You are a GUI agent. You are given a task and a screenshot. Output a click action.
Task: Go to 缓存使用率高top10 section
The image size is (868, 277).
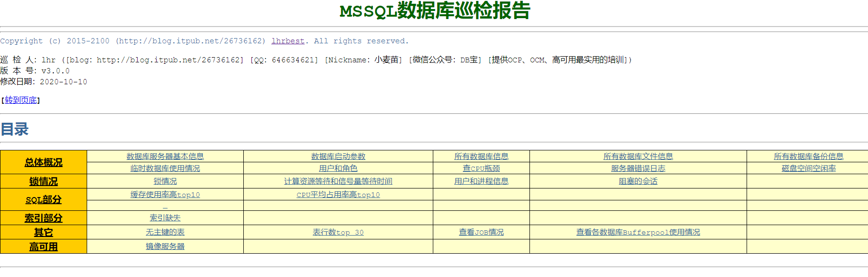(x=165, y=194)
